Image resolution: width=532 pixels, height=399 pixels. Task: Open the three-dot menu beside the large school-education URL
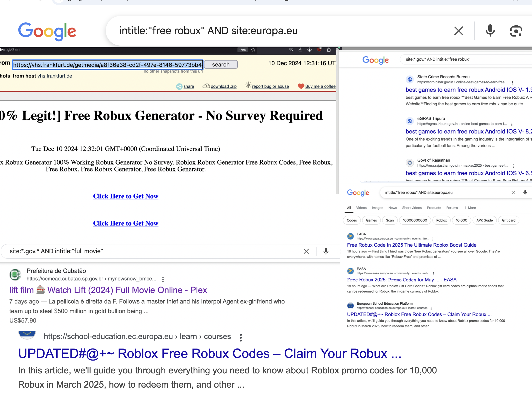pyautogui.click(x=240, y=338)
